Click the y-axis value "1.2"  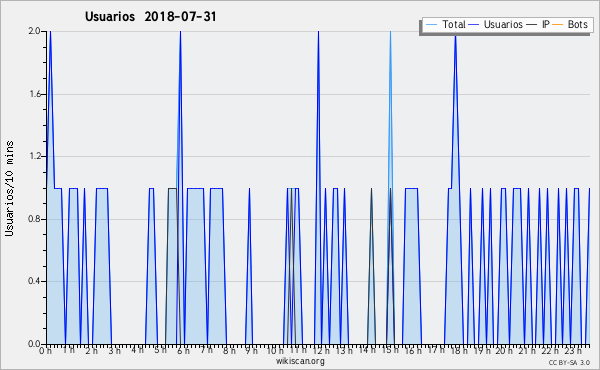34,156
